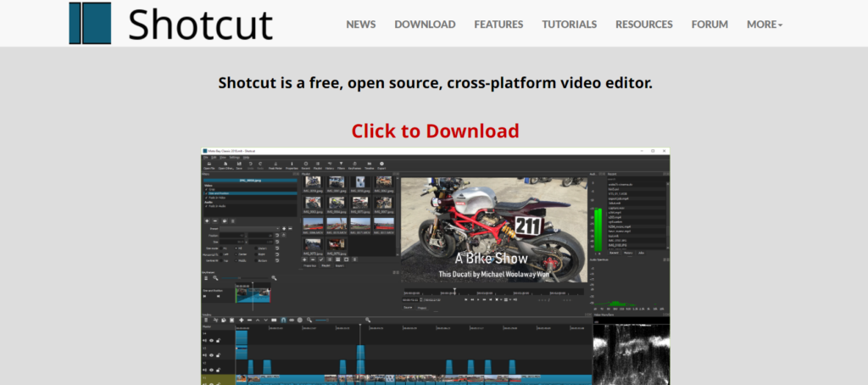Screen dimensions: 868x385
Task: Toggle the Fade In Audio checkbox
Action: [206, 206]
